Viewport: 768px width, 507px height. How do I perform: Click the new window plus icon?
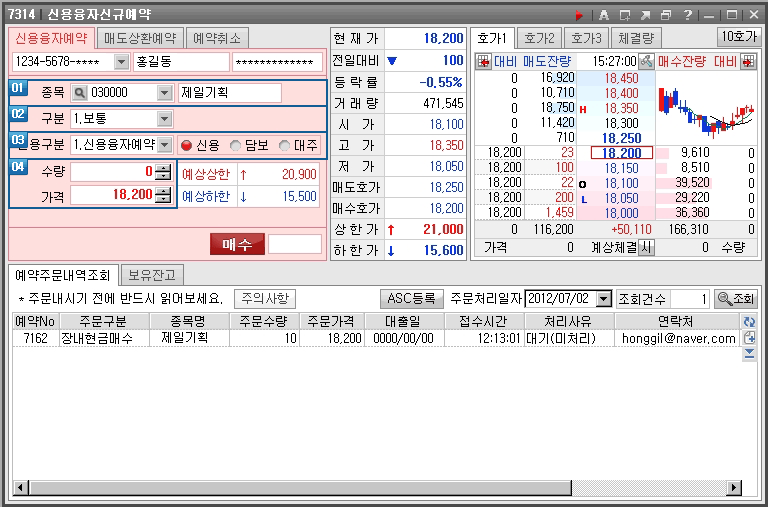(x=625, y=15)
